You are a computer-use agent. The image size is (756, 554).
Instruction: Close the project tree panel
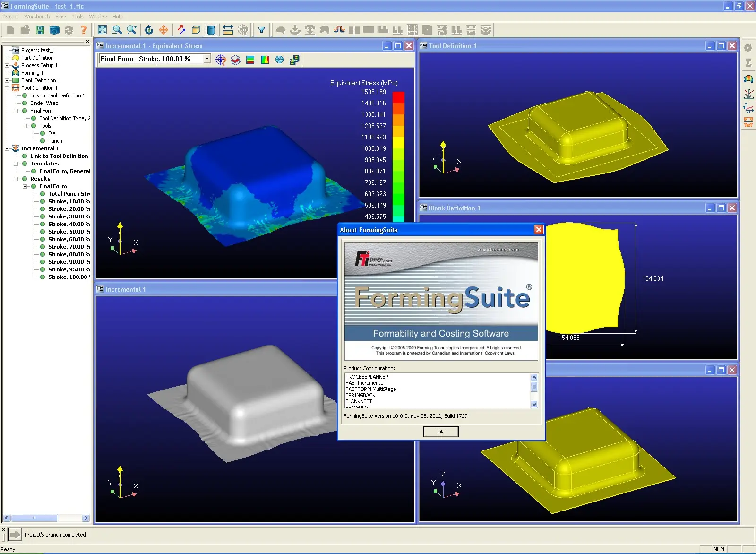(x=88, y=42)
